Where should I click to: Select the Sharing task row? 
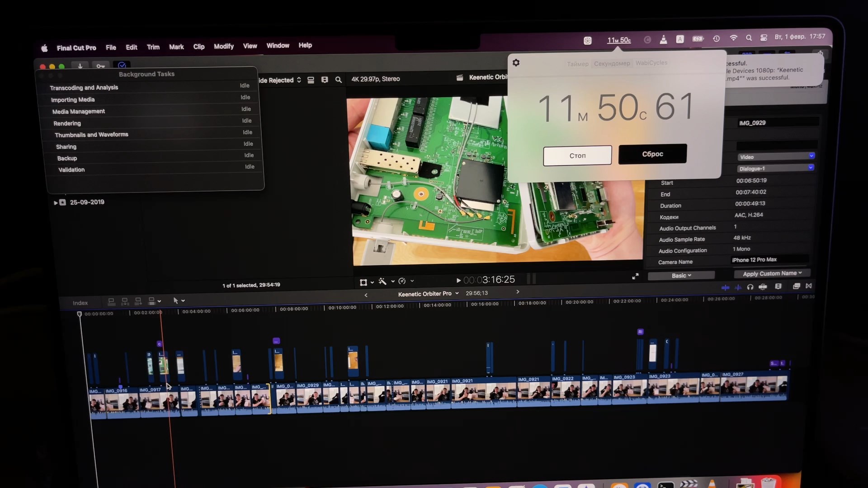(155, 145)
